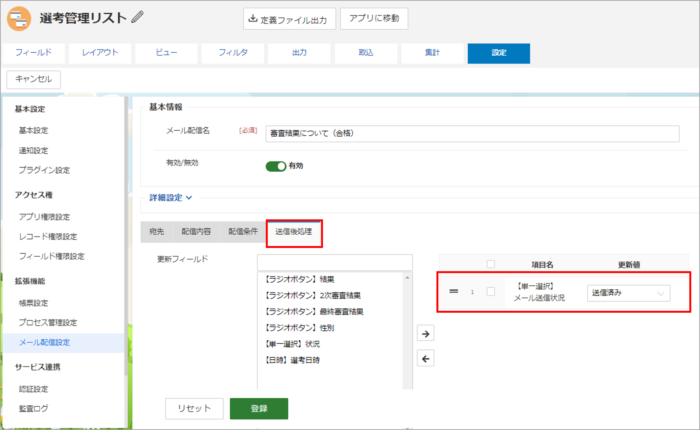Select 【ラジオボタン】性別 in field list
700x430 pixels.
[299, 327]
